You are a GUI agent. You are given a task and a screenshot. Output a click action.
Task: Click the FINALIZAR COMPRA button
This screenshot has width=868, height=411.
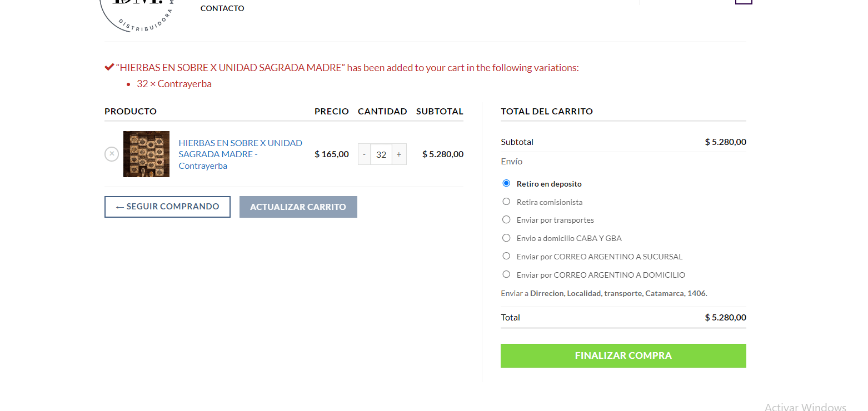pyautogui.click(x=623, y=355)
